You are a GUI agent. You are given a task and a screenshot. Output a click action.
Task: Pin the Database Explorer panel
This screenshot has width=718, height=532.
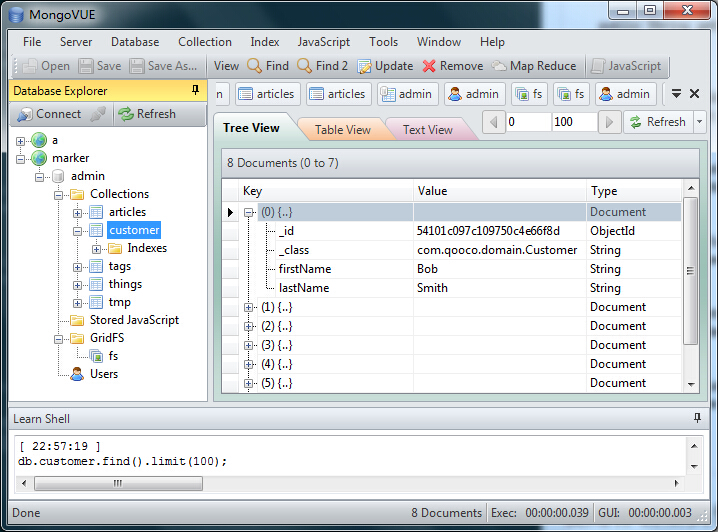tap(196, 90)
